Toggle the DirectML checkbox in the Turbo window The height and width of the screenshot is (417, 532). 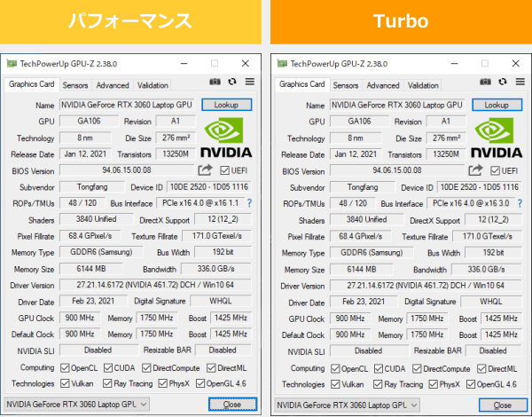coord(481,368)
